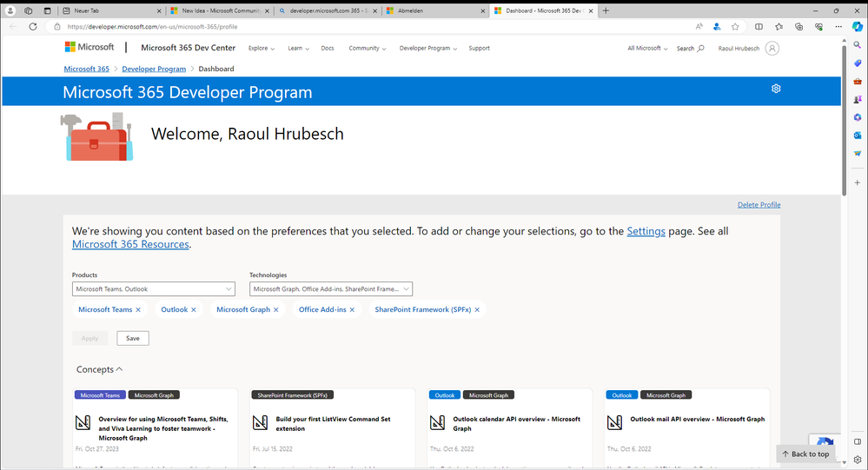Open Outlook mail API overview article

coord(697,419)
